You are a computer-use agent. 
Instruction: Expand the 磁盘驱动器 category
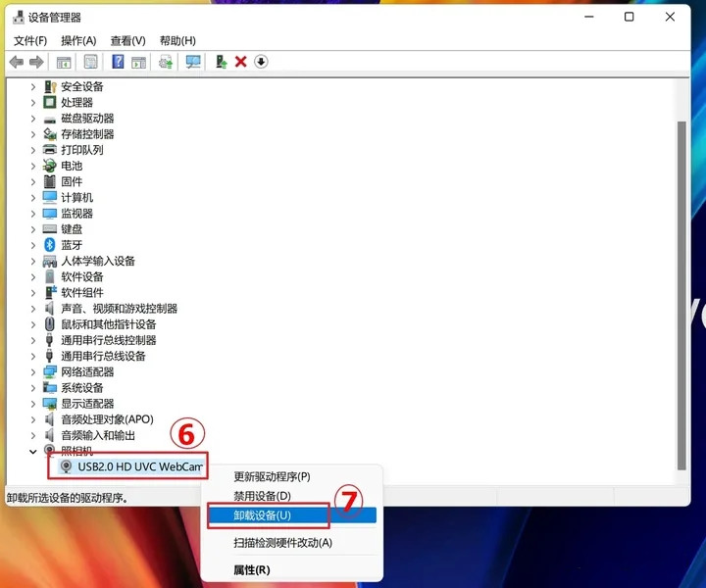point(33,119)
